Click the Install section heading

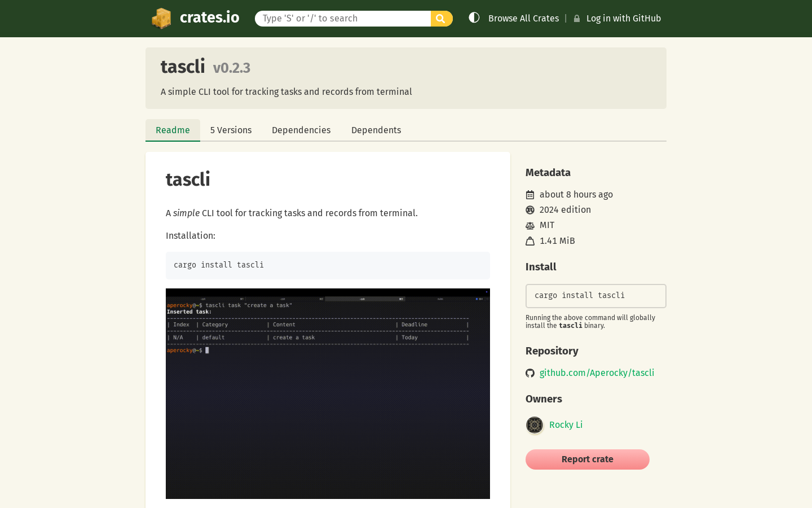(x=541, y=267)
